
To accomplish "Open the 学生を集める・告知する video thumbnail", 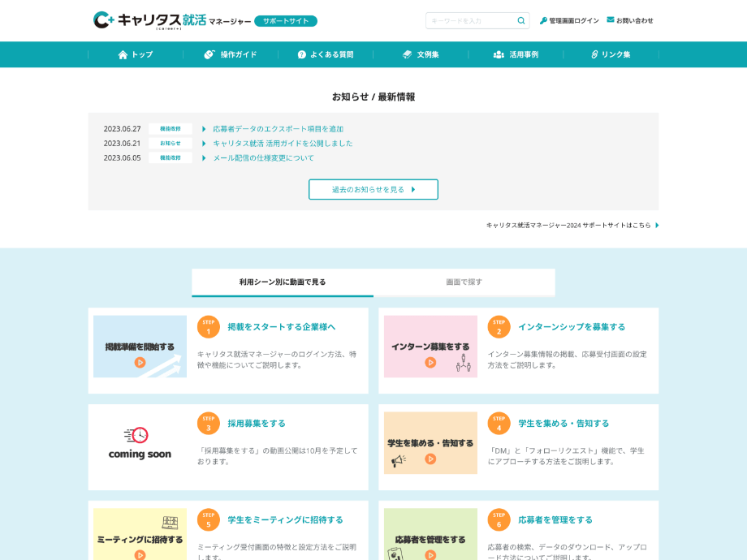I will click(x=430, y=443).
